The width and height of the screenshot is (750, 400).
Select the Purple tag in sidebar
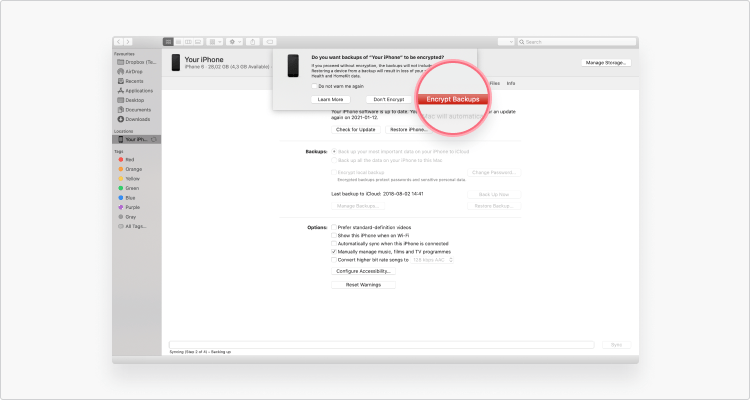[x=129, y=208]
